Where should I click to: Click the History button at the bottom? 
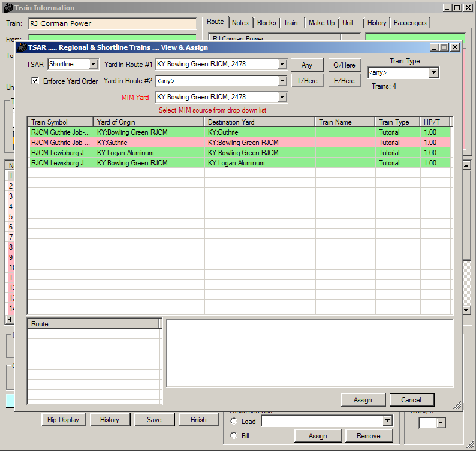pos(110,419)
